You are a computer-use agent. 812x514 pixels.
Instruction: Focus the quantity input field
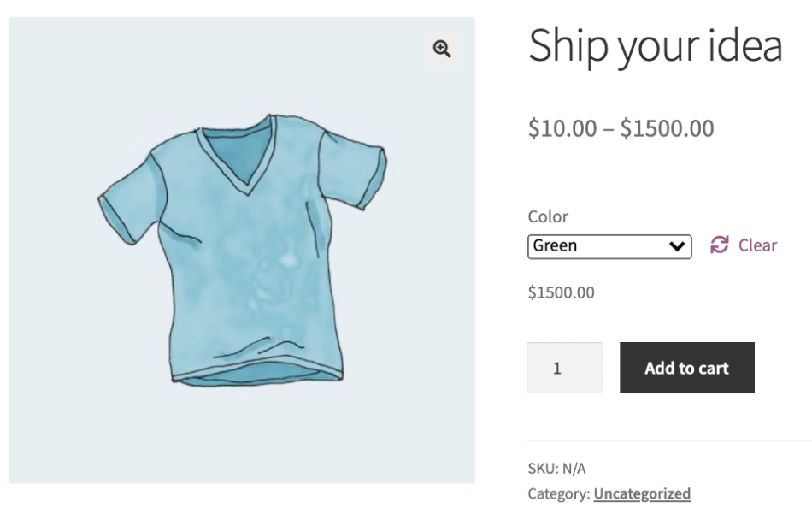(564, 368)
